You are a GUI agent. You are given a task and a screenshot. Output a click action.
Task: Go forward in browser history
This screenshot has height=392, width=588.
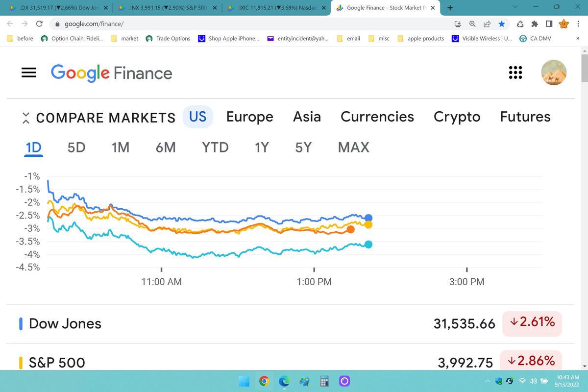24,24
